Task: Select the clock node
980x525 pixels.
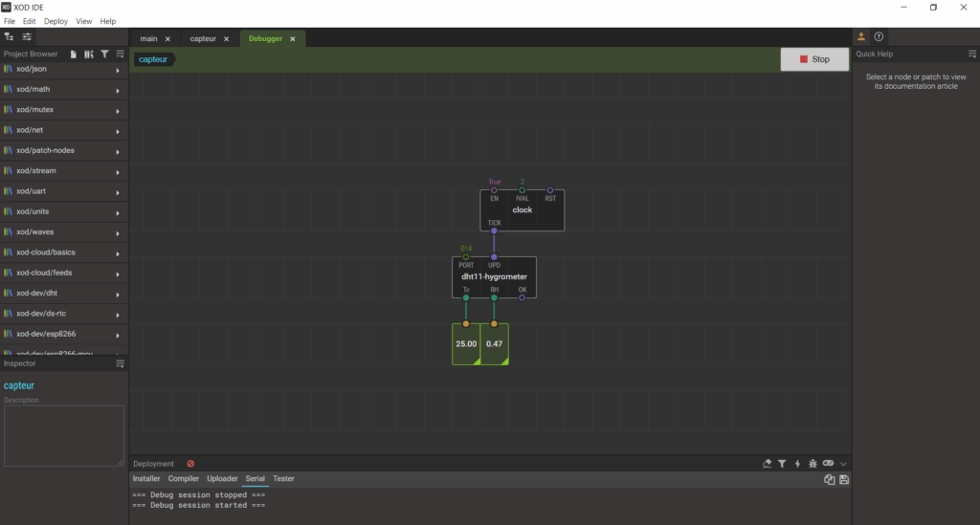Action: [x=523, y=210]
